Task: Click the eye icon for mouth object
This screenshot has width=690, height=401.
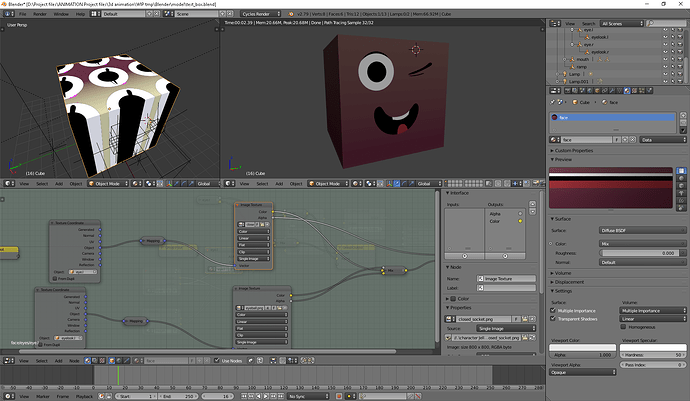Action: [x=665, y=59]
